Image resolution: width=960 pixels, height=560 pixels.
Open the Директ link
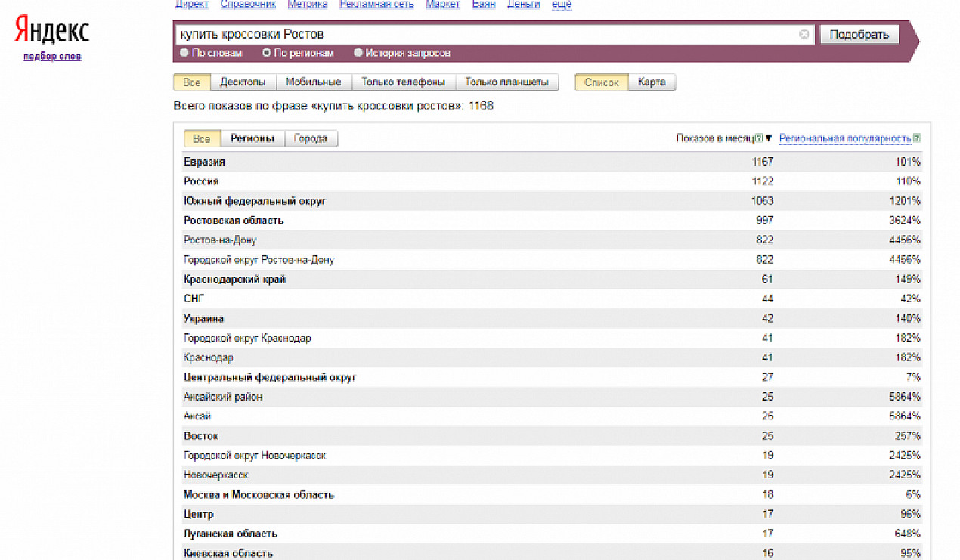192,5
